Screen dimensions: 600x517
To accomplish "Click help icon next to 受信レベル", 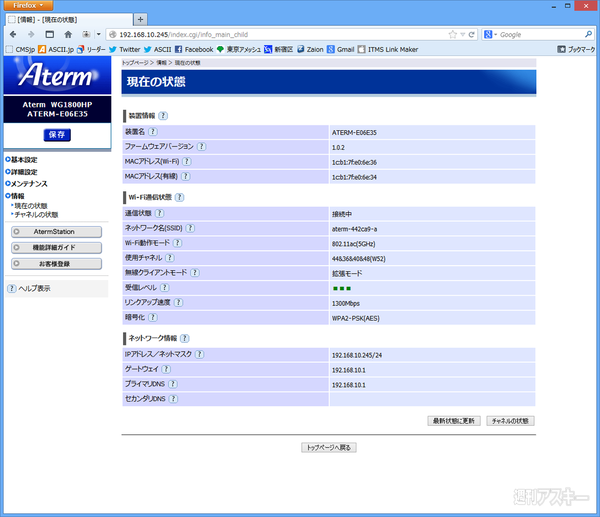I will click(x=165, y=287).
